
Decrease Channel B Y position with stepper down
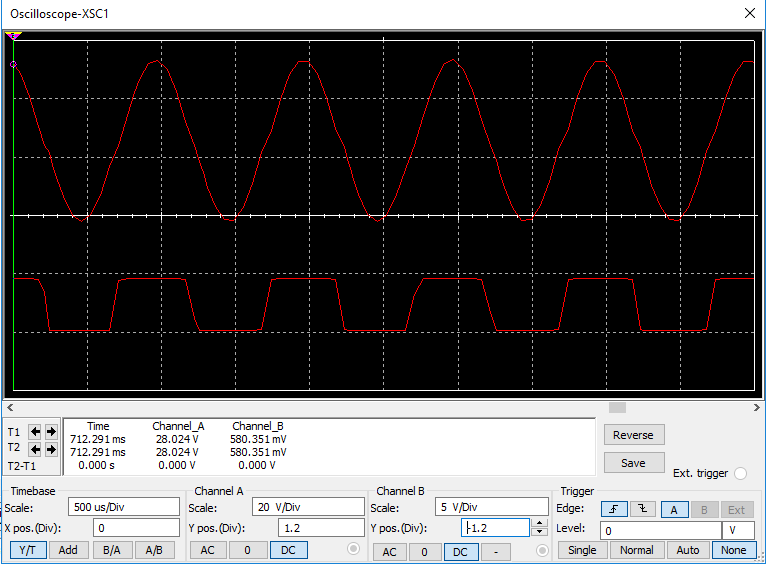pyautogui.click(x=539, y=532)
